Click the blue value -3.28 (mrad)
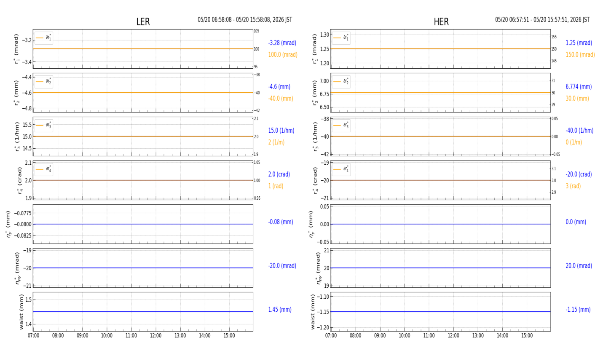This screenshot has width=595, height=364. pos(282,43)
